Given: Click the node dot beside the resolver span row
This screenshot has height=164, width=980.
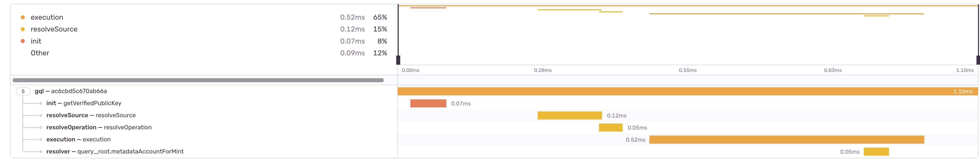Looking at the screenshot, I should point(41,151).
